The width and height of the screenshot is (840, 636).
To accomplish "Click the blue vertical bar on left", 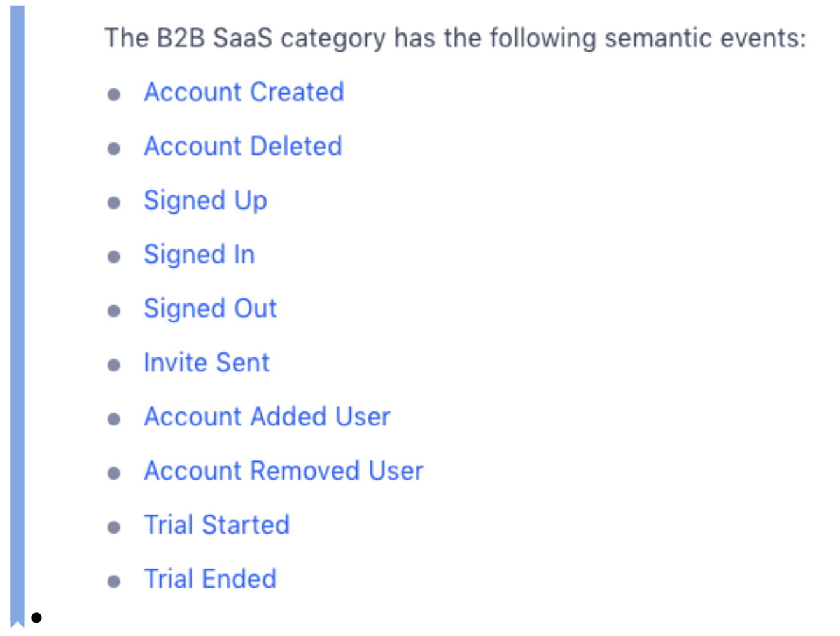I will click(x=18, y=316).
